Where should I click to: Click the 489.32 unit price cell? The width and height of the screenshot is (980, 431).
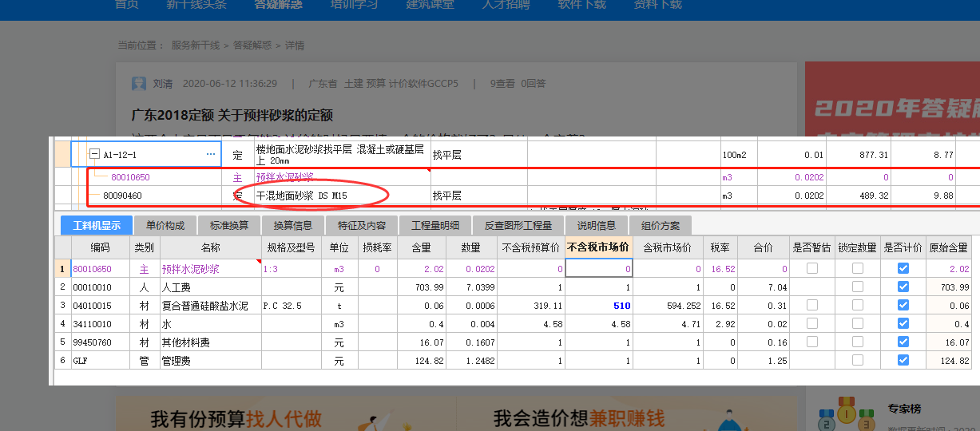858,195
